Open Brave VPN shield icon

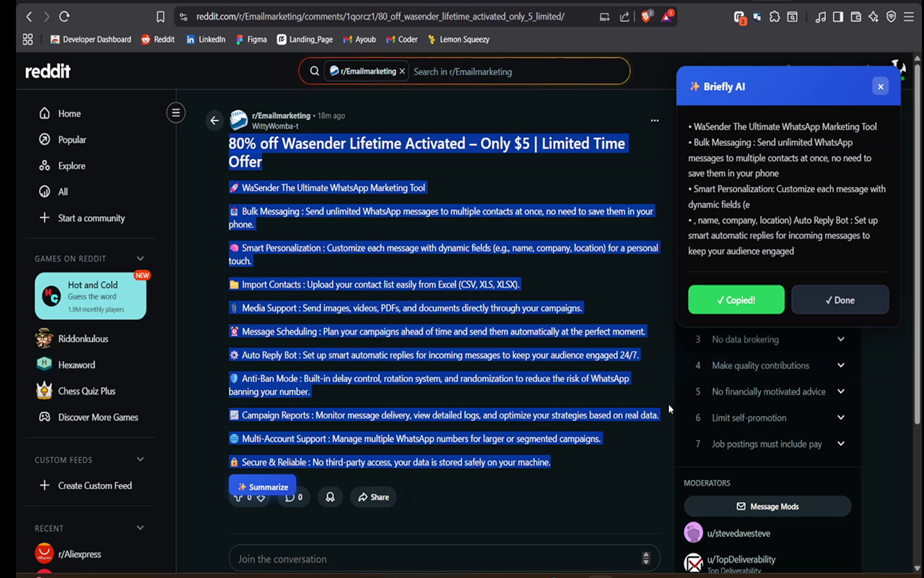[892, 17]
